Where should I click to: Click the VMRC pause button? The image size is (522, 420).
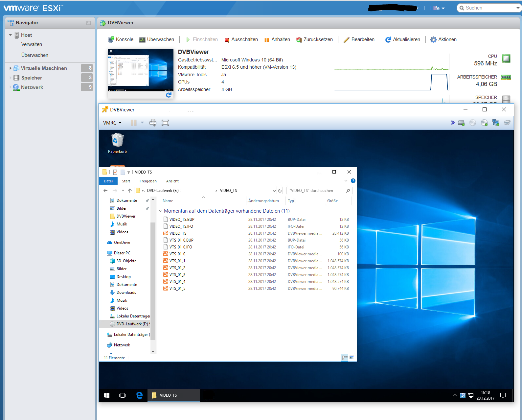[x=133, y=123]
